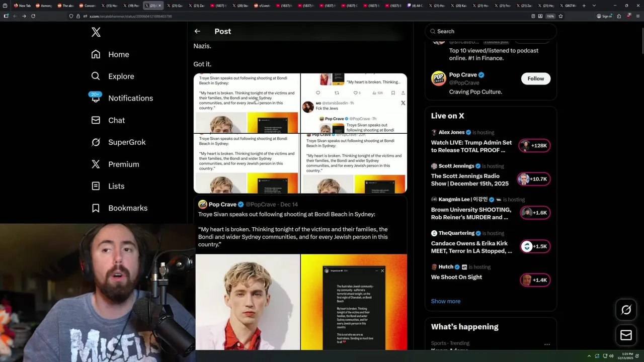
Task: Open 'Candace Owens & Erika Kirk' broadcast title
Action: [x=471, y=247]
